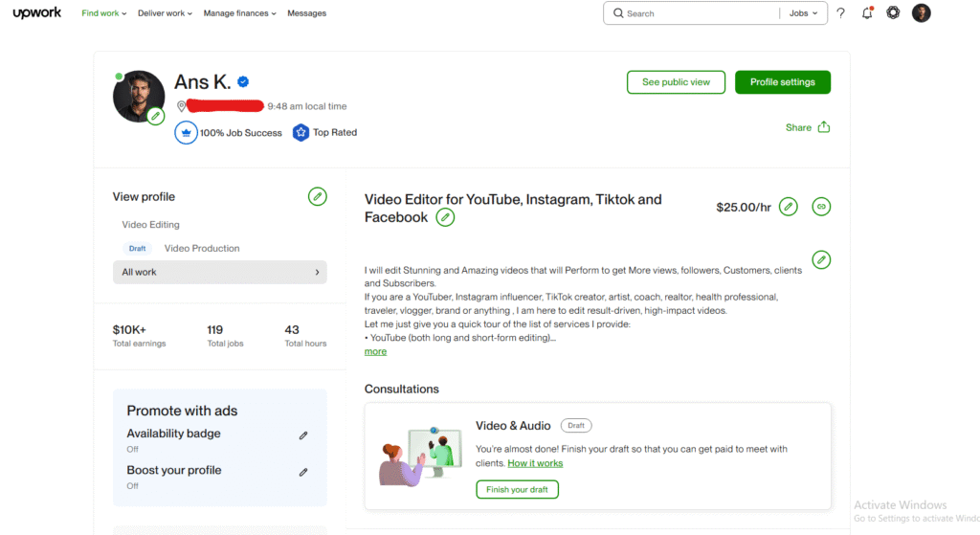Viewport: 980px width, 535px height.
Task: Click the See public view button
Action: (x=676, y=82)
